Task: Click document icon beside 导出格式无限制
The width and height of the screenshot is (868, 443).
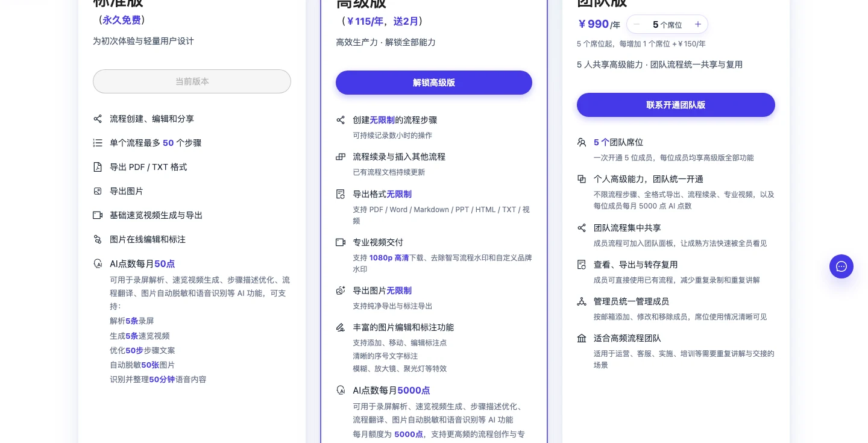Action: click(x=341, y=194)
